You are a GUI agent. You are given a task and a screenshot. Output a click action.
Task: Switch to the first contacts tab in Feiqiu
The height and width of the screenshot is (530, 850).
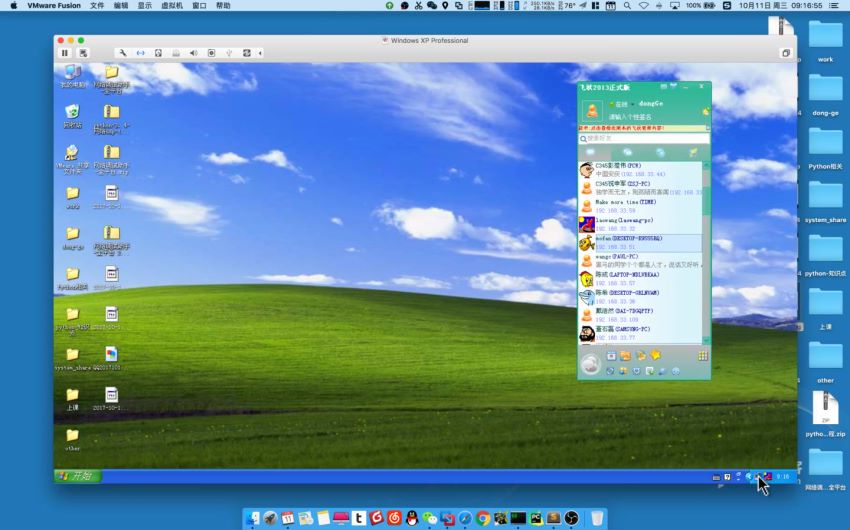[590, 153]
